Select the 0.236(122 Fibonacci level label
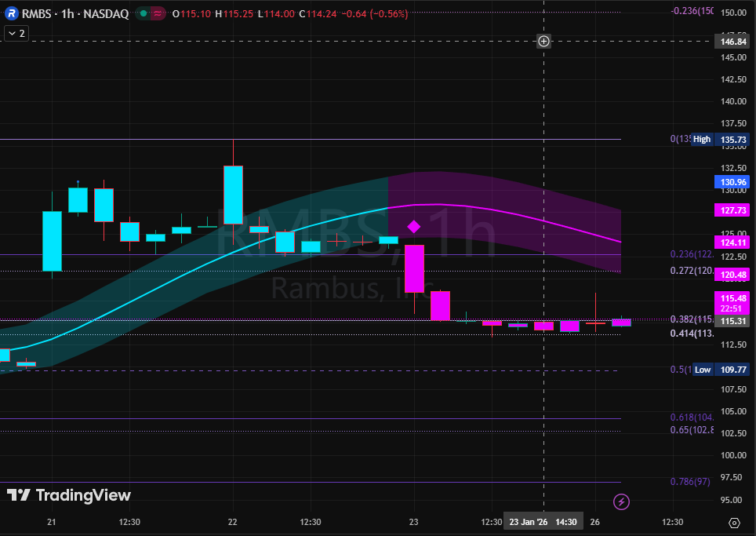 pos(692,254)
